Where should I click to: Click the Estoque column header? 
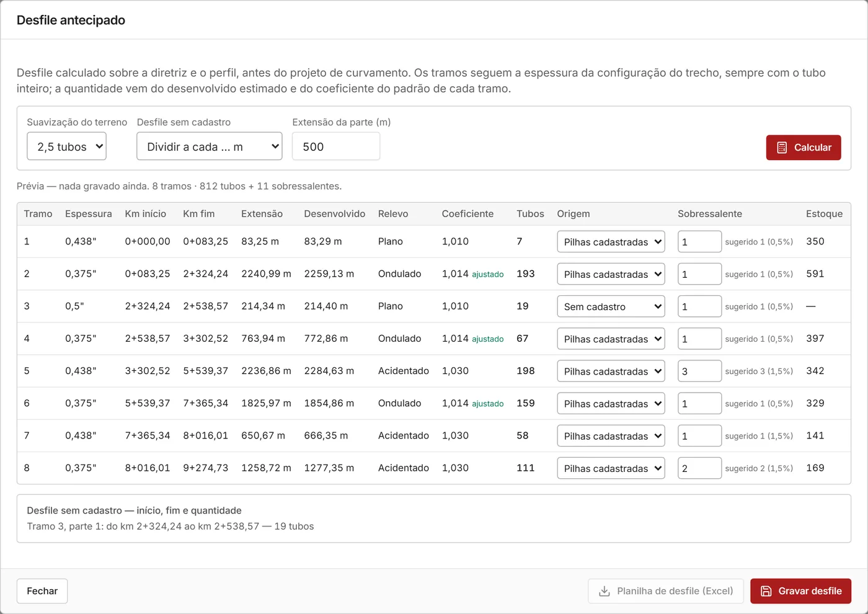click(824, 214)
